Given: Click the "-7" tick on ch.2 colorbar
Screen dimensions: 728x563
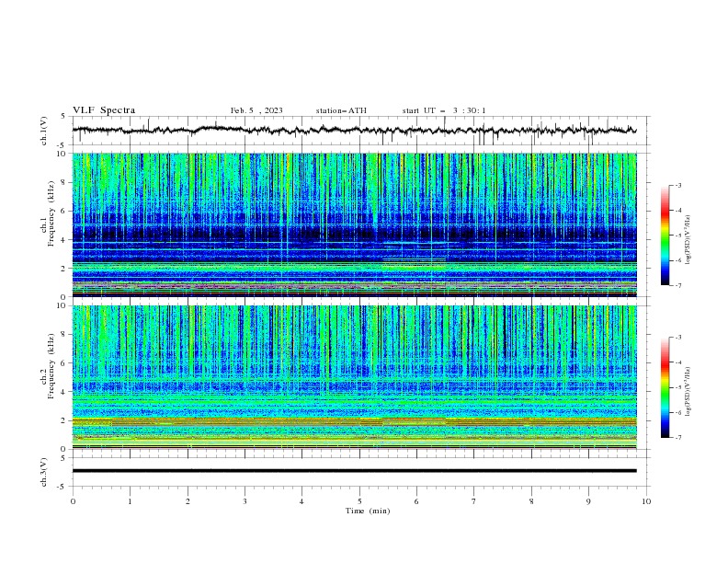Looking at the screenshot, I should point(677,437).
